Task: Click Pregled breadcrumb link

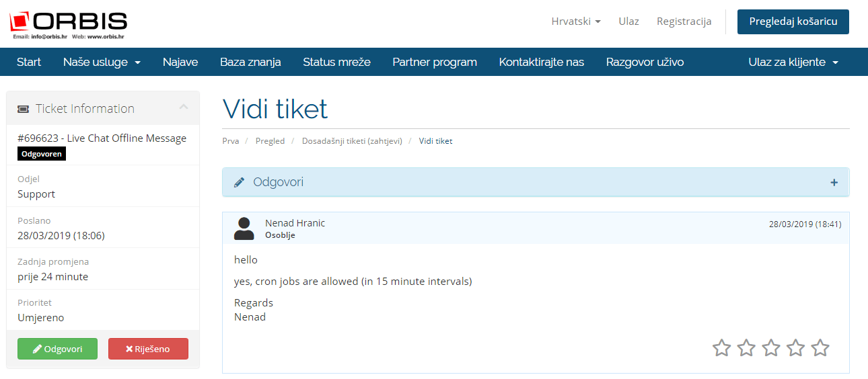Action: point(270,141)
